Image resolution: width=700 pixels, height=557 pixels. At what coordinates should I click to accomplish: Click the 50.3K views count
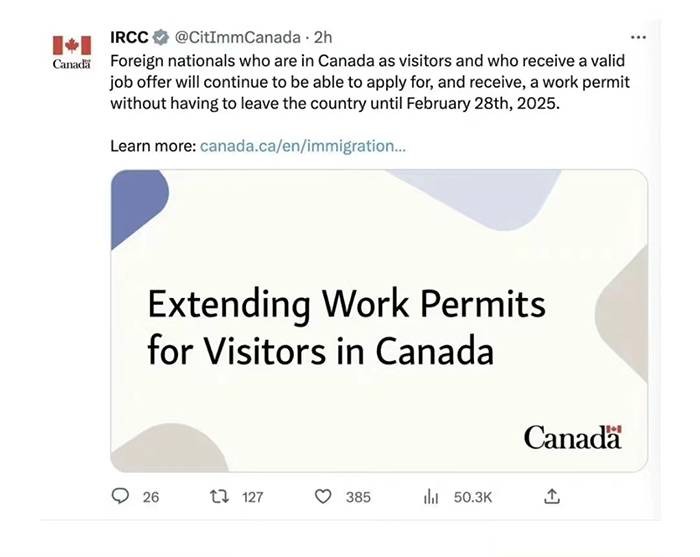pyautogui.click(x=473, y=497)
